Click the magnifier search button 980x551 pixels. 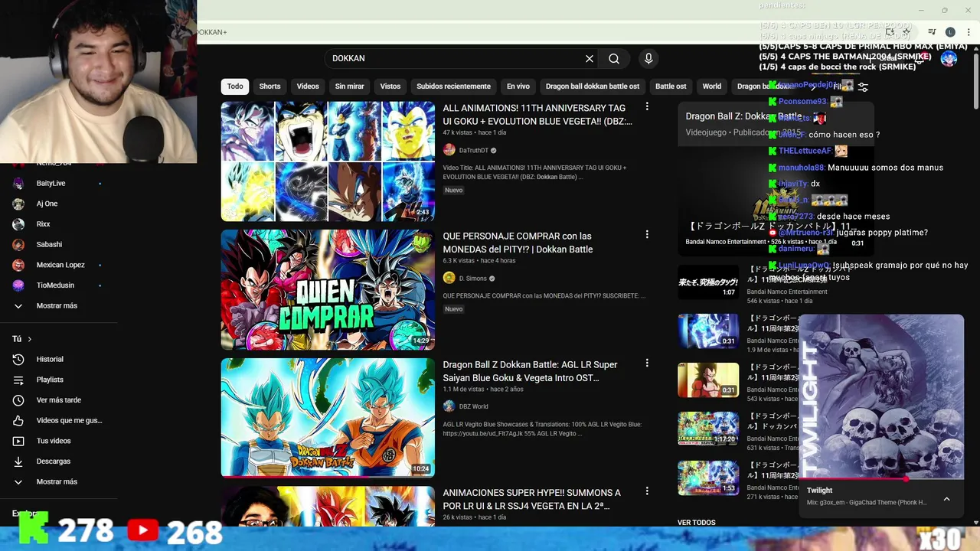tap(614, 58)
